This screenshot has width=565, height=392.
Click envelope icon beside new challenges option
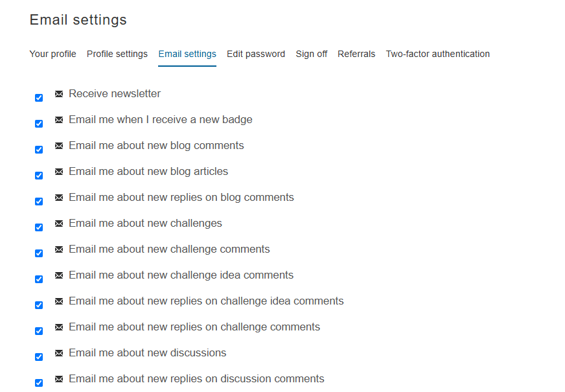click(59, 224)
